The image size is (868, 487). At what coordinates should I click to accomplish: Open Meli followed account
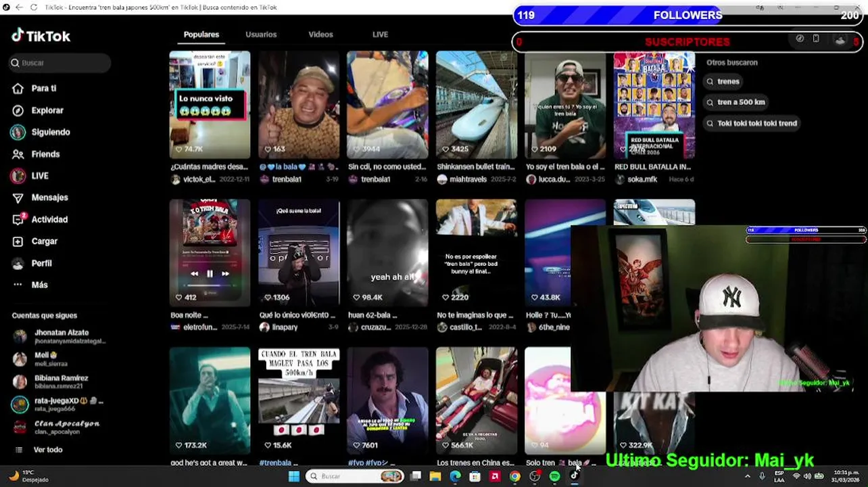pyautogui.click(x=39, y=358)
